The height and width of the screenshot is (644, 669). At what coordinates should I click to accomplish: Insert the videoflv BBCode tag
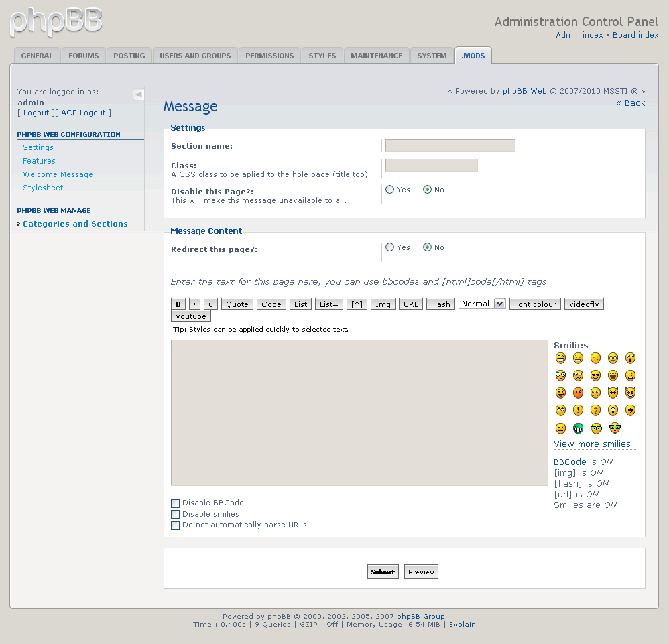tap(584, 304)
